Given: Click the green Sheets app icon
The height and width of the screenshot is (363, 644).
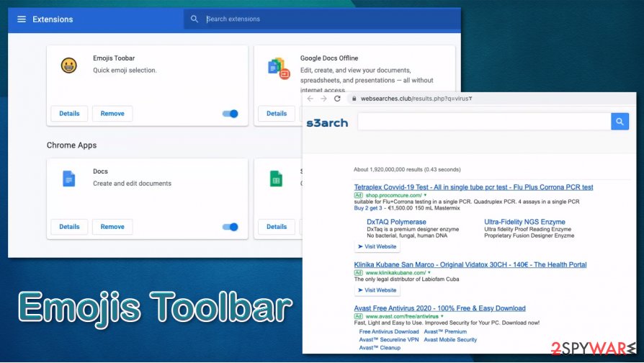Looking at the screenshot, I should (276, 179).
